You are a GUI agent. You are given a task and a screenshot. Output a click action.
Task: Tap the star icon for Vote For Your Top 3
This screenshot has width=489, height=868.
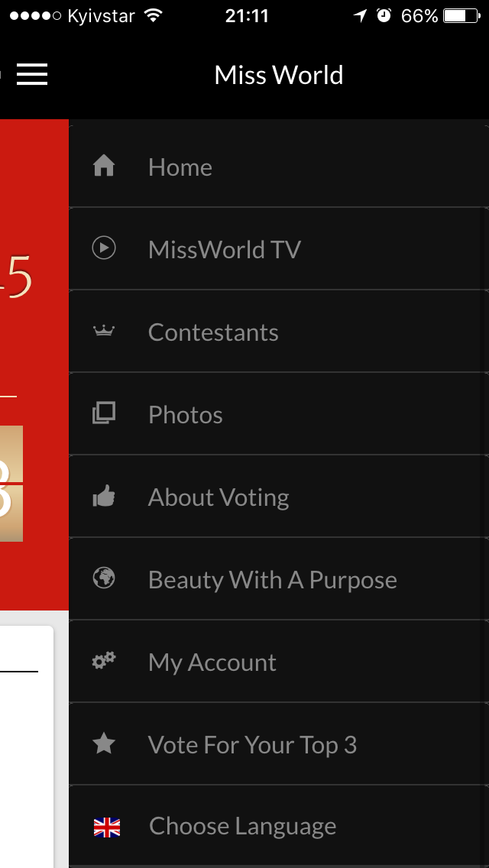(104, 743)
